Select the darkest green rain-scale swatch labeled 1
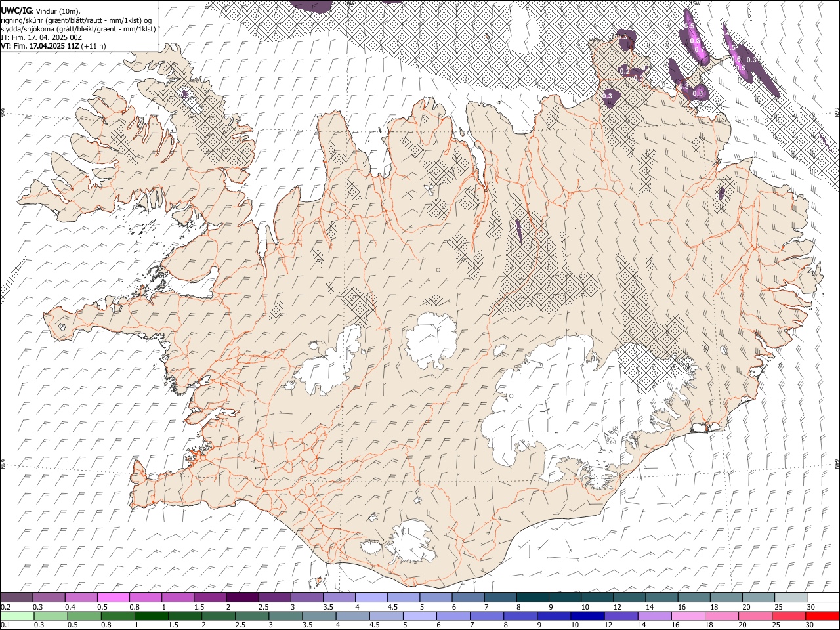Image resolution: width=840 pixels, height=630 pixels. 151,616
